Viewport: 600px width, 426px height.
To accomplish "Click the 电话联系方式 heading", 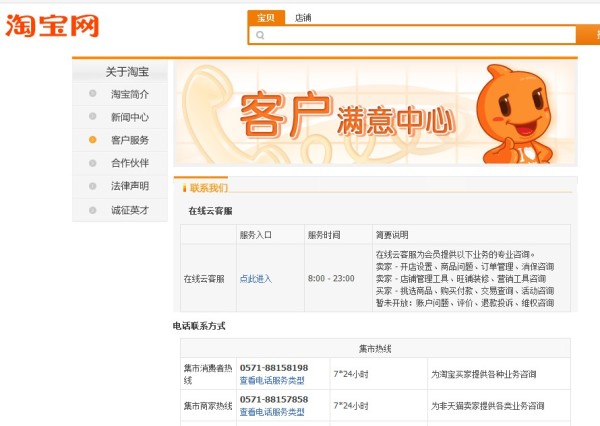I will (199, 326).
